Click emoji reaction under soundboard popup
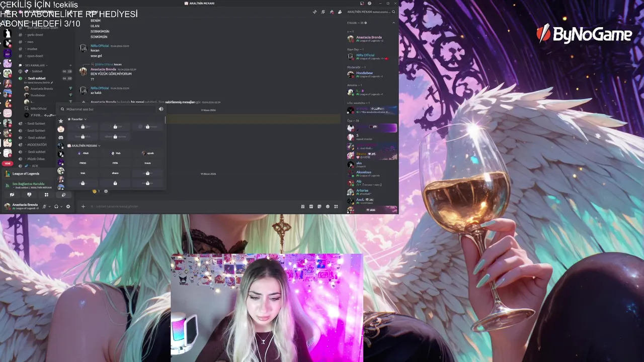The width and height of the screenshot is (644, 362). point(96,191)
